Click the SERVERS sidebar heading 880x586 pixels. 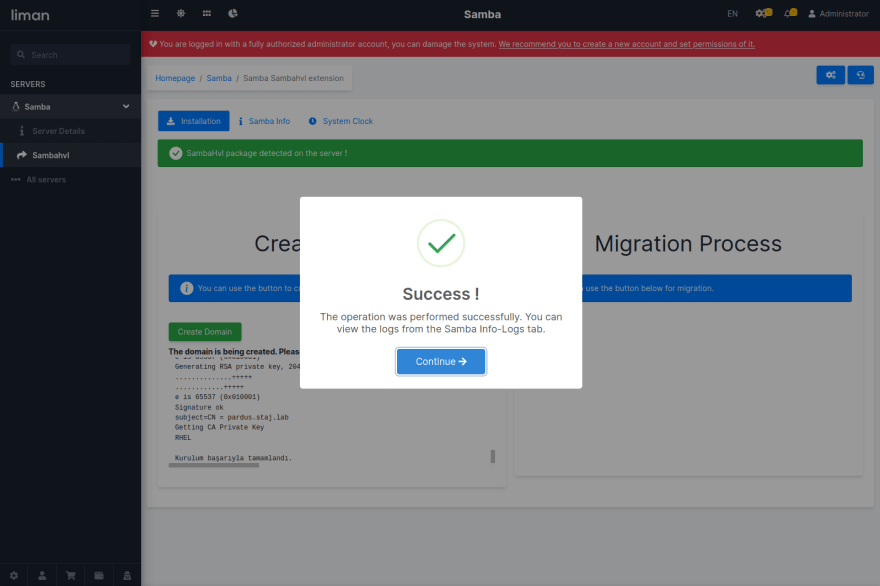pyautogui.click(x=28, y=84)
